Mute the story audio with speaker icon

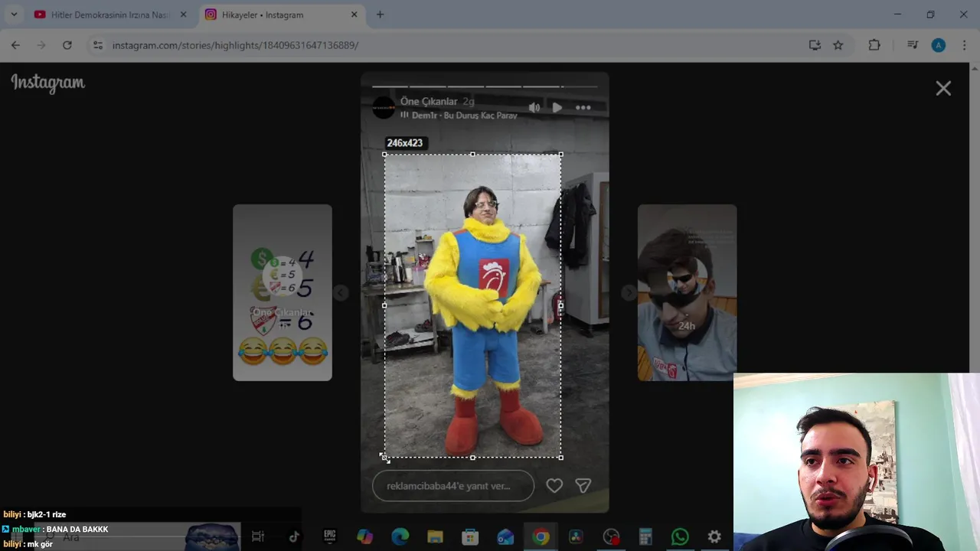pyautogui.click(x=534, y=108)
